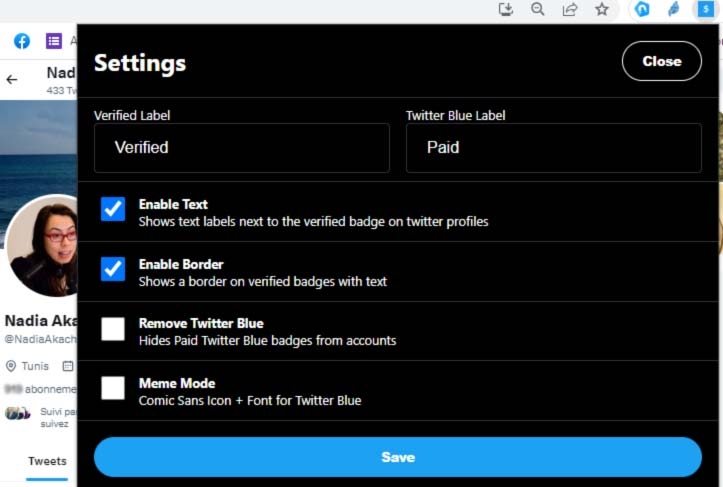Viewport: 723px width, 487px height.
Task: Check the Remove Twitter Blue checkbox
Action: (x=113, y=329)
